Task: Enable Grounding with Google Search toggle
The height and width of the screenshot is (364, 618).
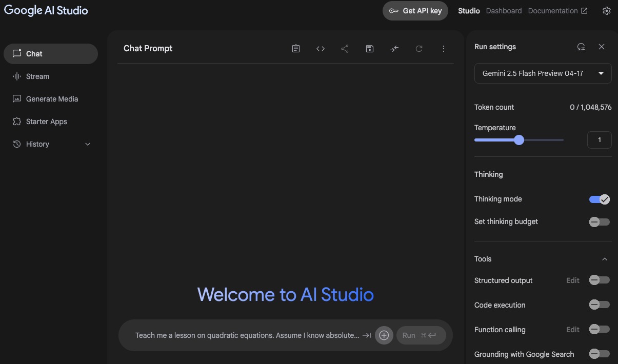Action: (599, 354)
